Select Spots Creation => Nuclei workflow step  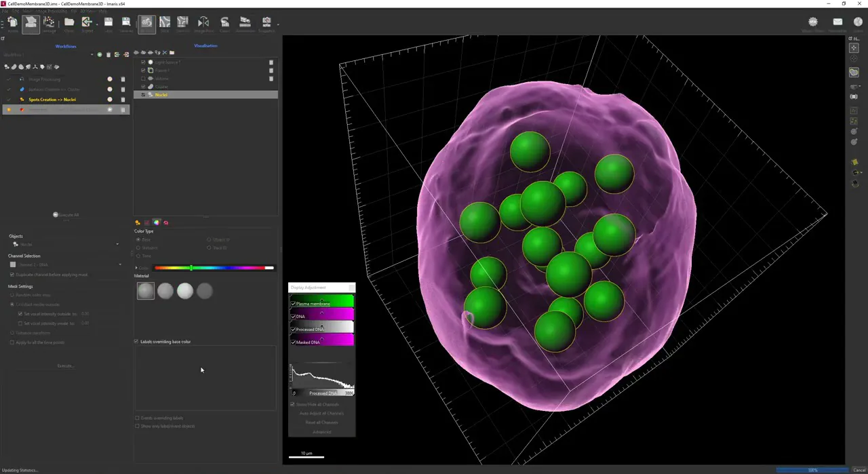(x=52, y=100)
